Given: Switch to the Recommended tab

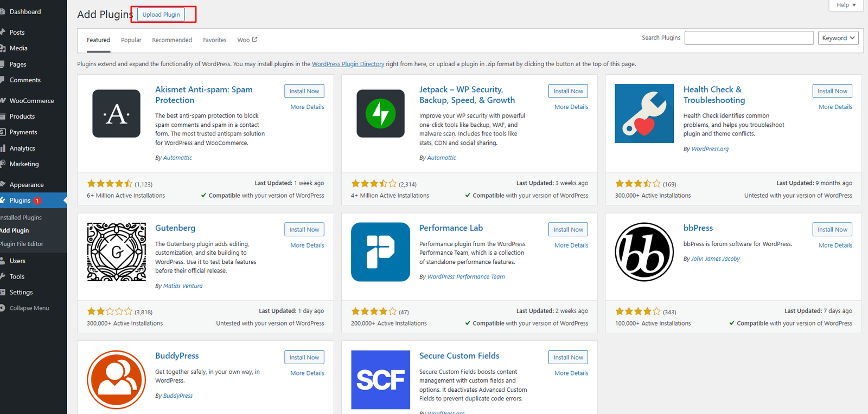Looking at the screenshot, I should click(172, 40).
